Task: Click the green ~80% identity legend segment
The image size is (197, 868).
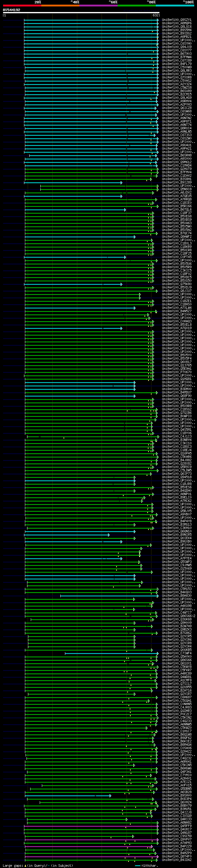Action: 136,6
